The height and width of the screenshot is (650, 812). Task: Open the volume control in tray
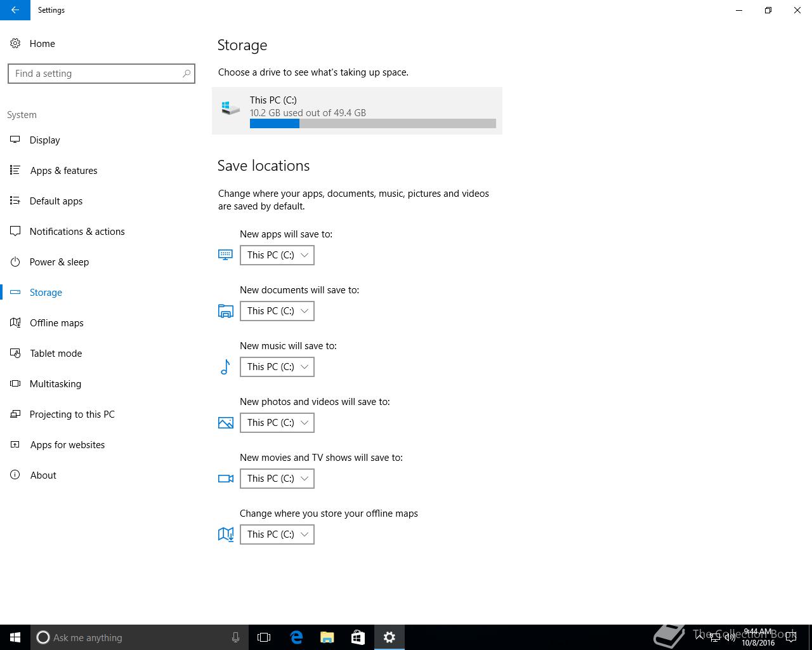(730, 637)
